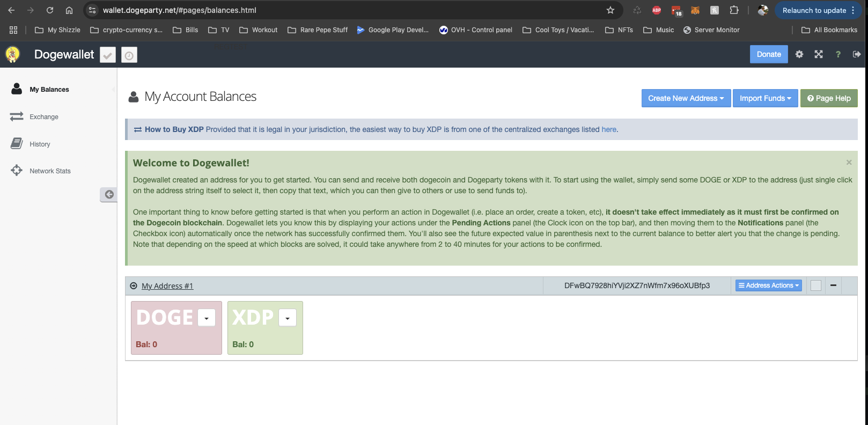This screenshot has height=425, width=868.
Task: Open Workout bookmarks folder
Action: 259,30
